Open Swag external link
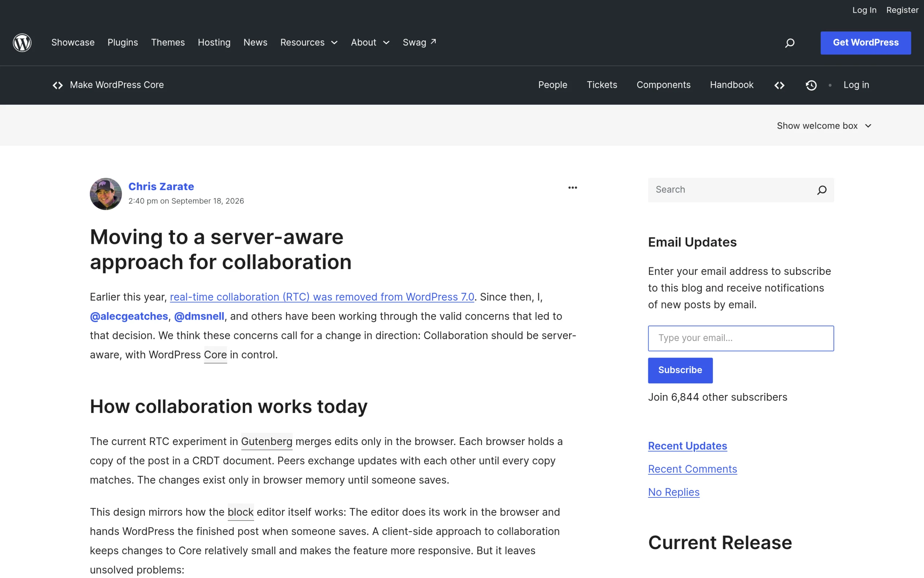The image size is (924, 578). [x=419, y=42]
